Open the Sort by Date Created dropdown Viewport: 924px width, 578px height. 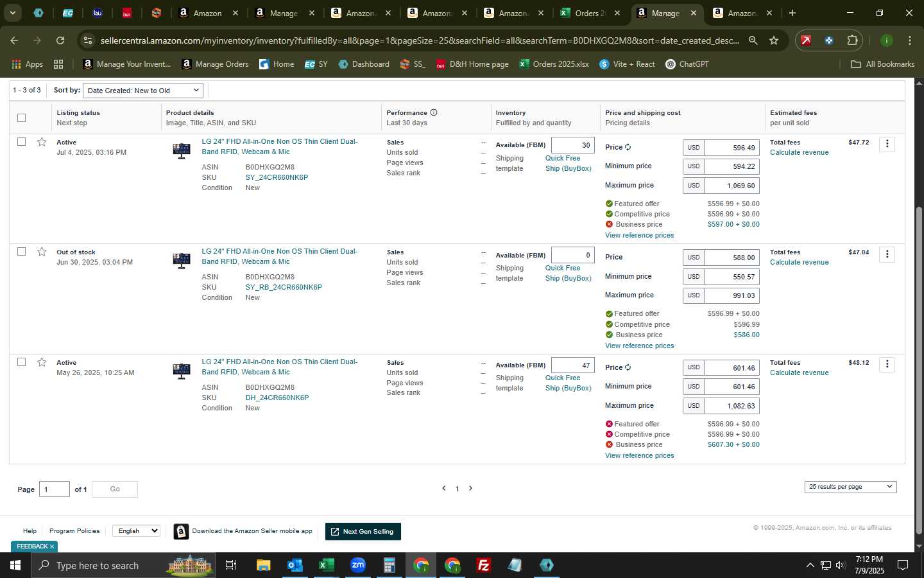pyautogui.click(x=143, y=91)
